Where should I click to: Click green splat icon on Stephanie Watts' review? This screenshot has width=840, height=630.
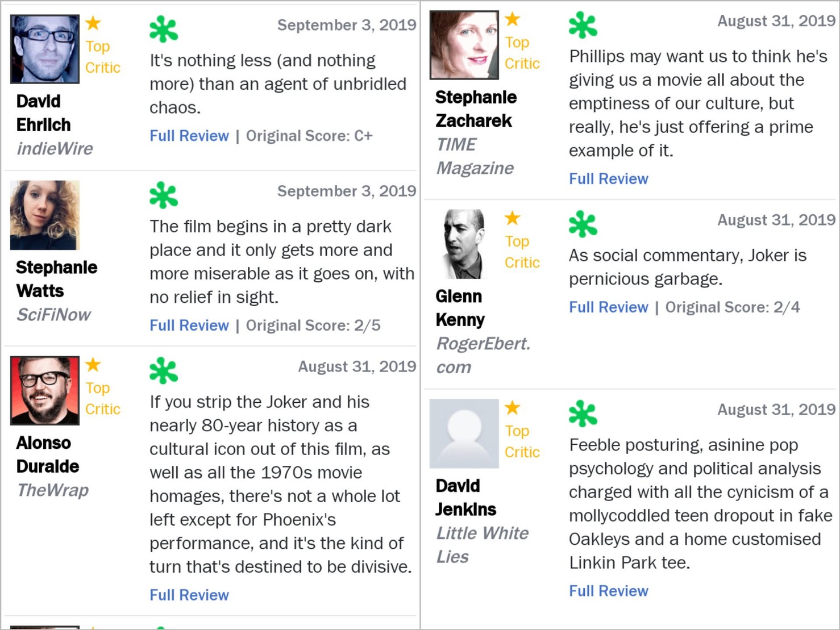coord(164,195)
